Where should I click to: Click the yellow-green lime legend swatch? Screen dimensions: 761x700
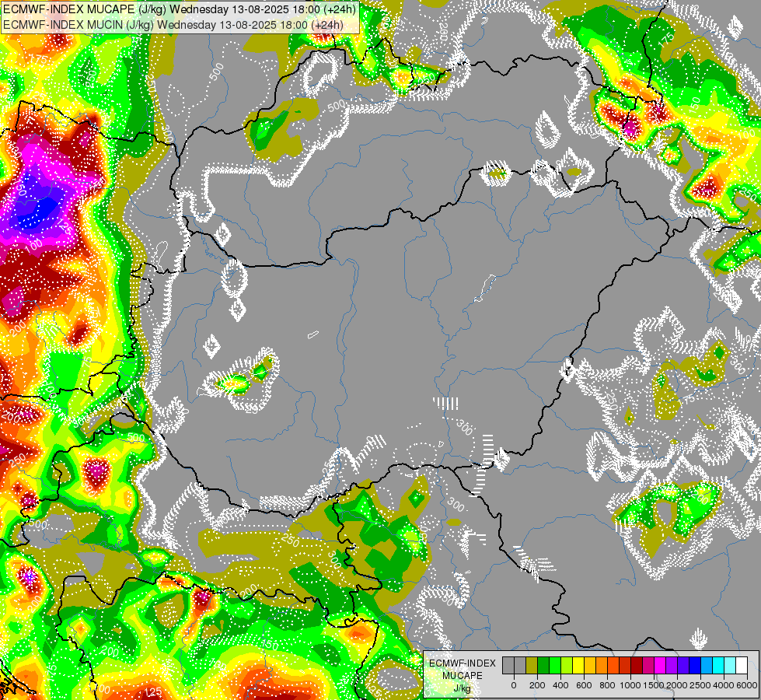[x=567, y=665]
